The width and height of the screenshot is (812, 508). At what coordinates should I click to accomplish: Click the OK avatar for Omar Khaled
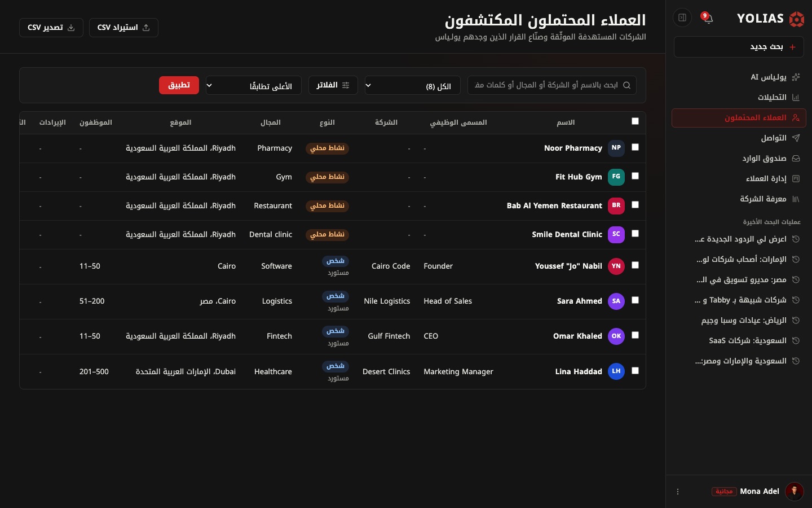pos(616,336)
